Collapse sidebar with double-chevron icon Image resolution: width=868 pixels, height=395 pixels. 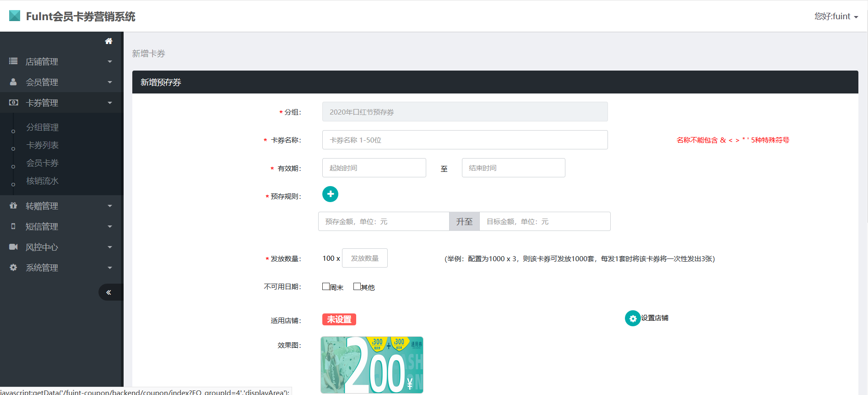pos(109,292)
